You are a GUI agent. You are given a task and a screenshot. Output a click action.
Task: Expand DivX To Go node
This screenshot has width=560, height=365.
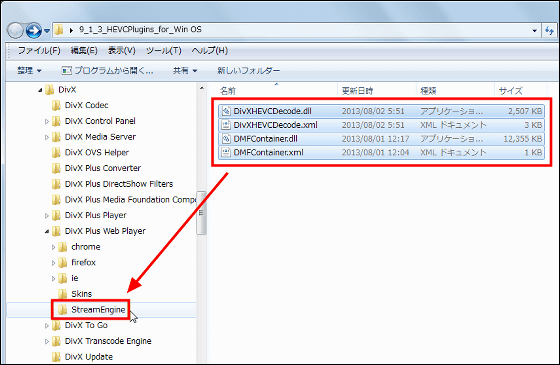tap(46, 326)
